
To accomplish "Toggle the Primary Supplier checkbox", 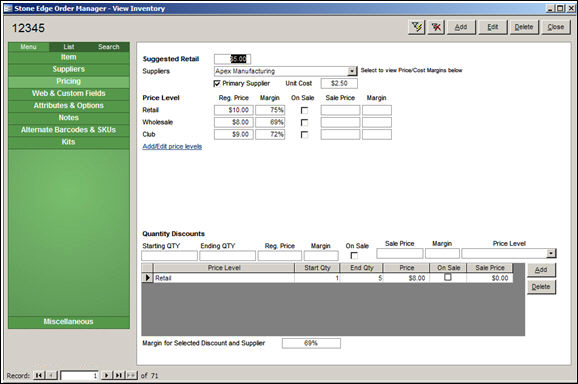I will pos(217,84).
